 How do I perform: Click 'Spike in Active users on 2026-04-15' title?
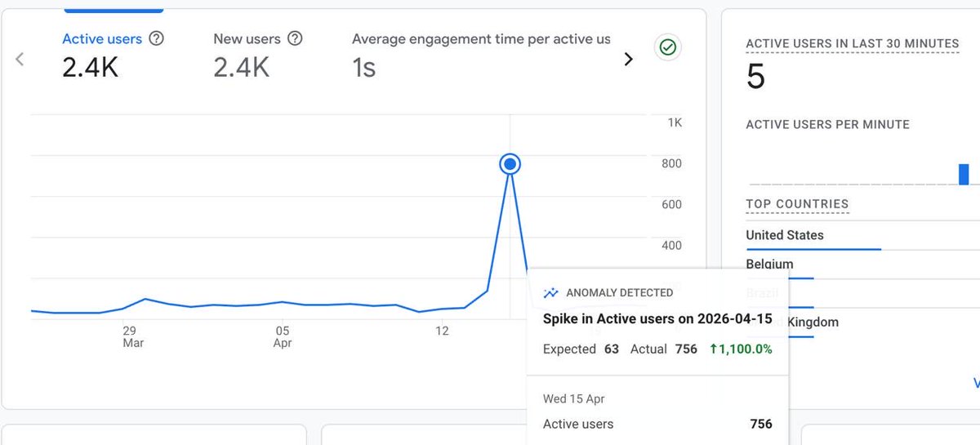[657, 318]
